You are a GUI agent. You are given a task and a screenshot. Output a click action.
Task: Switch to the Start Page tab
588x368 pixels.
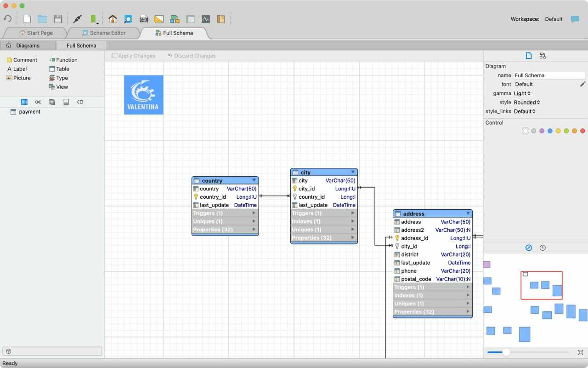(36, 33)
